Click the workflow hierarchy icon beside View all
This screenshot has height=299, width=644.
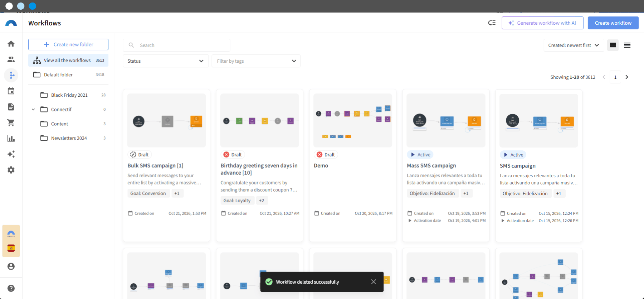pyautogui.click(x=37, y=60)
